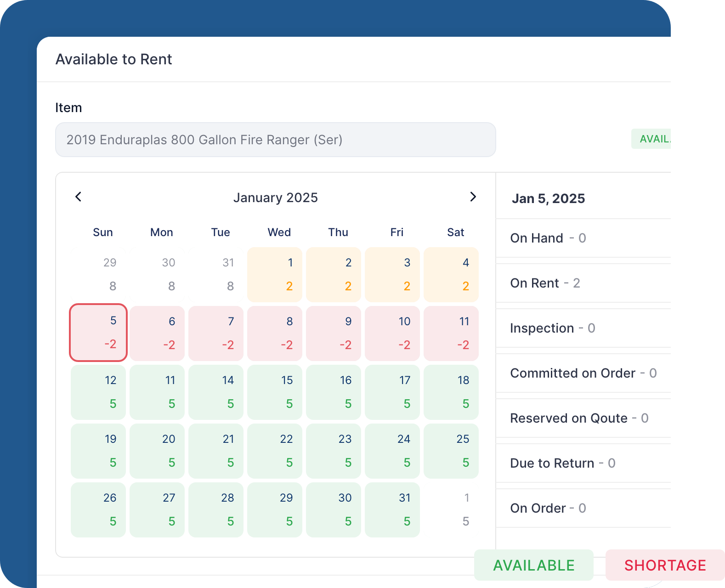
Task: Click the AVAILABLE legend badge
Action: point(534,565)
